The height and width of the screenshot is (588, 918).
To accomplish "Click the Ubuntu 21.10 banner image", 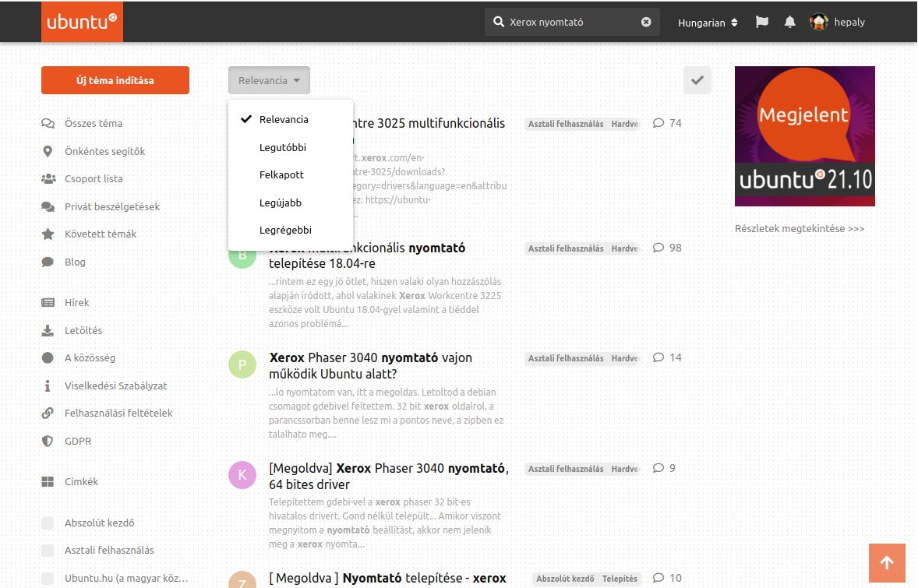I will [x=804, y=136].
